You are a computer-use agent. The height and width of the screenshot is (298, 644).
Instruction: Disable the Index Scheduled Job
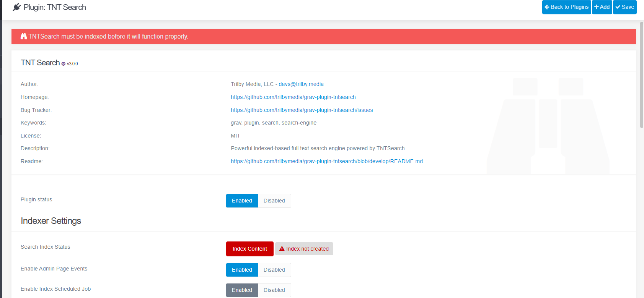274,290
